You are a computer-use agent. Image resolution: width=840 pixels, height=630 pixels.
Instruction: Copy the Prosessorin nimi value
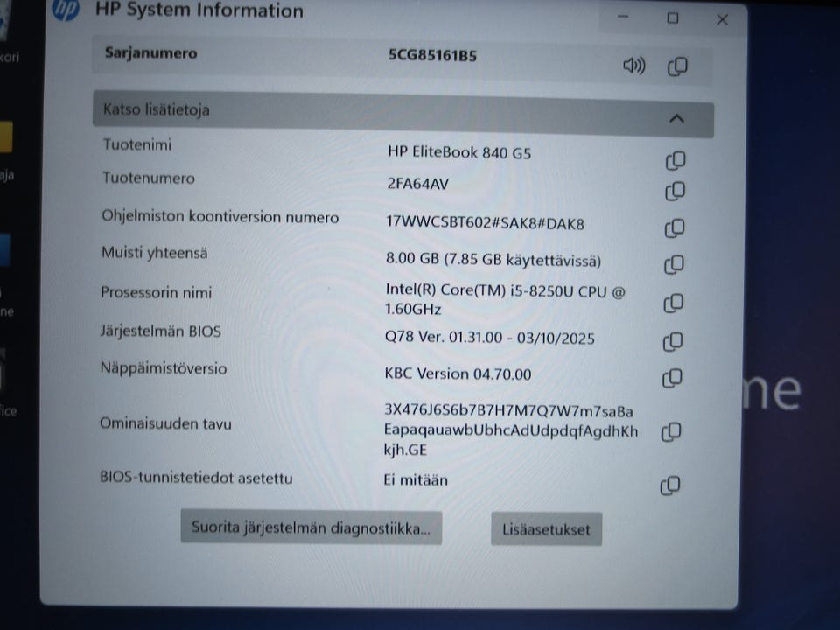[x=674, y=304]
